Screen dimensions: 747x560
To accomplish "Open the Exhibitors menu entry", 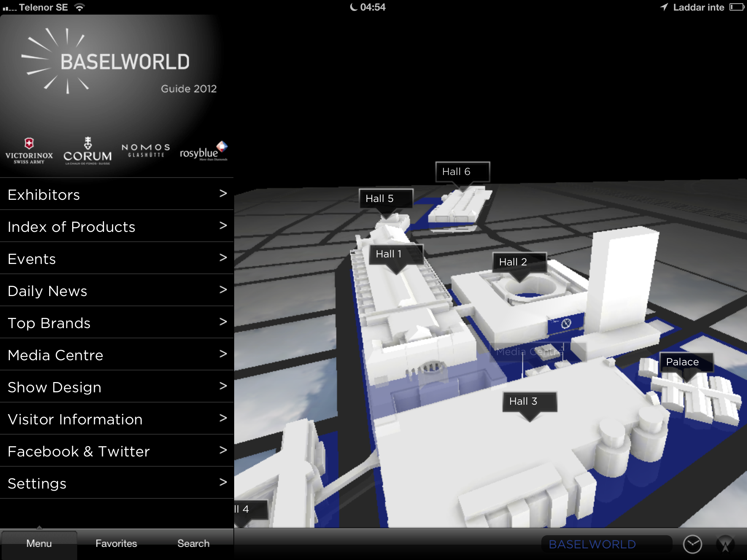I will tap(117, 194).
